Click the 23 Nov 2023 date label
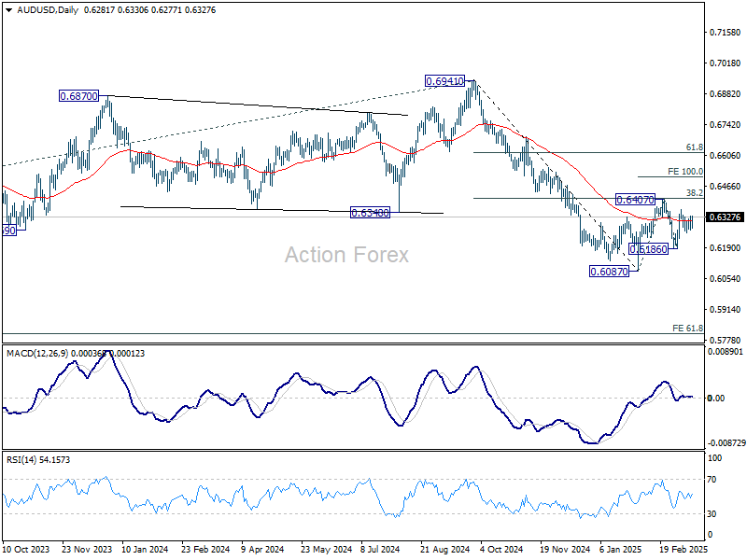The height and width of the screenshot is (560, 747). pyautogui.click(x=87, y=549)
